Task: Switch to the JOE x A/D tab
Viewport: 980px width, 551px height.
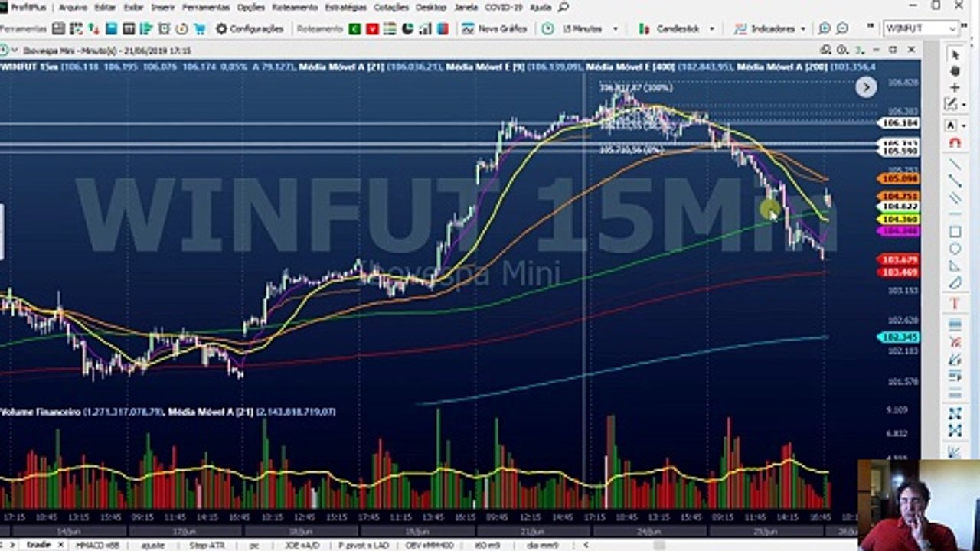Action: point(302,546)
